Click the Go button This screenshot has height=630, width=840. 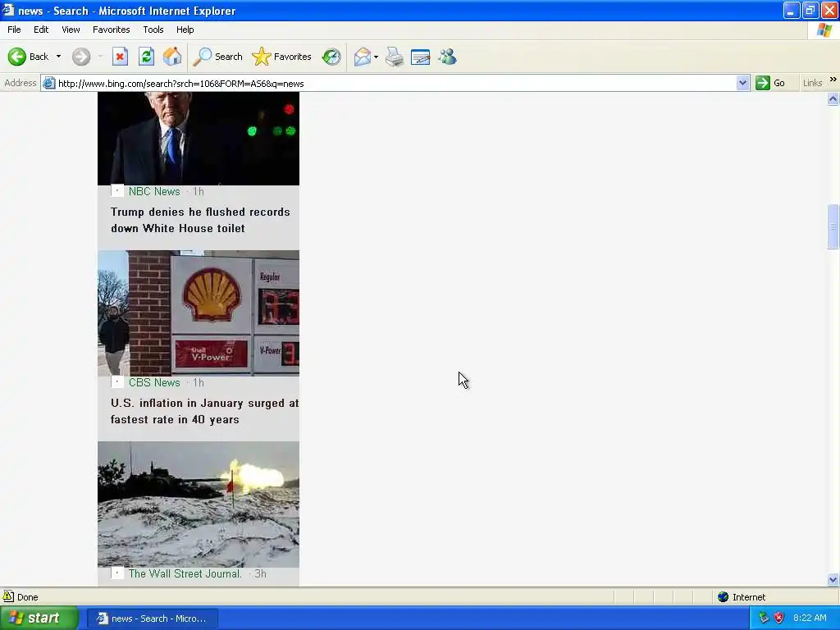770,83
